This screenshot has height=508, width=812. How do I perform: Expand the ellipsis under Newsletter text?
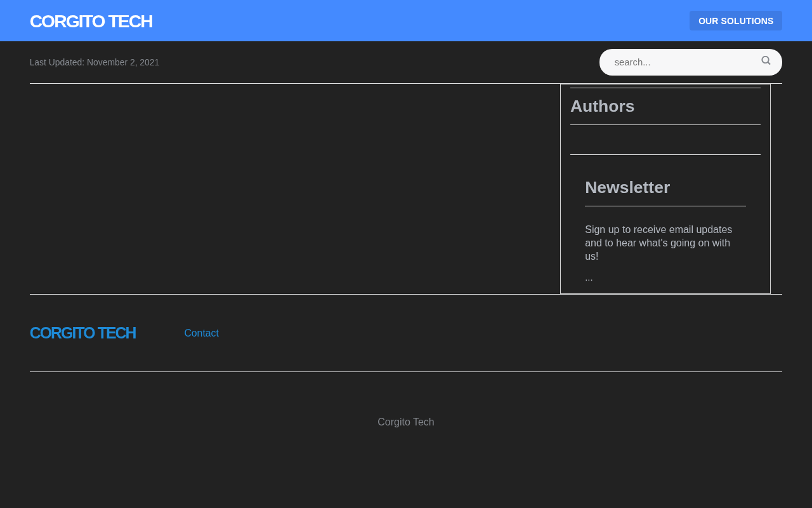pos(589,277)
